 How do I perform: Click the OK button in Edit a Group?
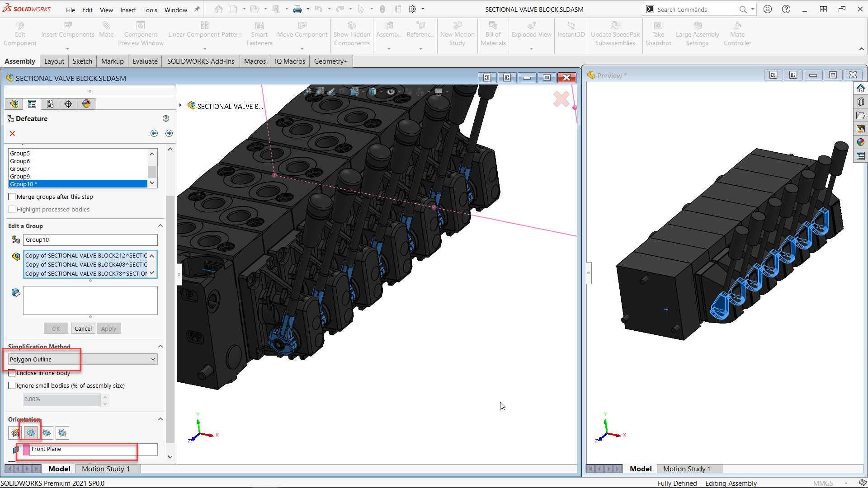coord(56,329)
